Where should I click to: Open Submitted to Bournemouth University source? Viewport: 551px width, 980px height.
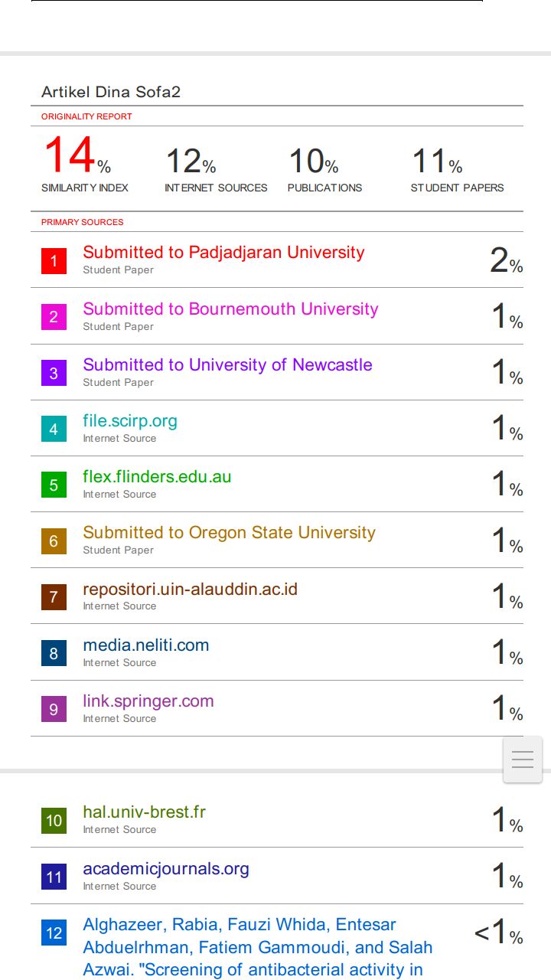point(230,309)
